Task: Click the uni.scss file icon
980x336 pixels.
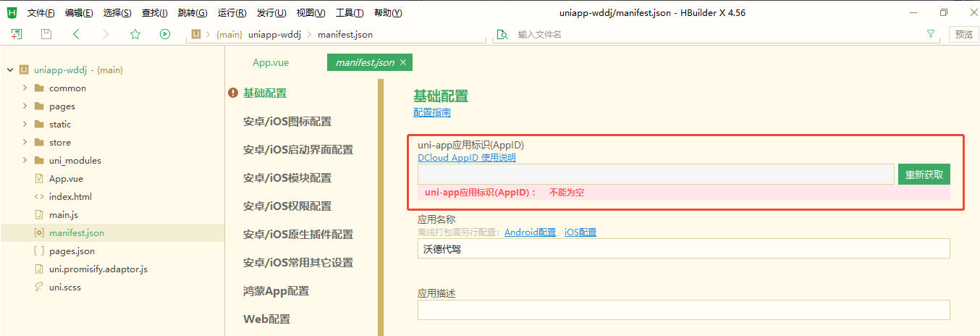Action: [39, 287]
